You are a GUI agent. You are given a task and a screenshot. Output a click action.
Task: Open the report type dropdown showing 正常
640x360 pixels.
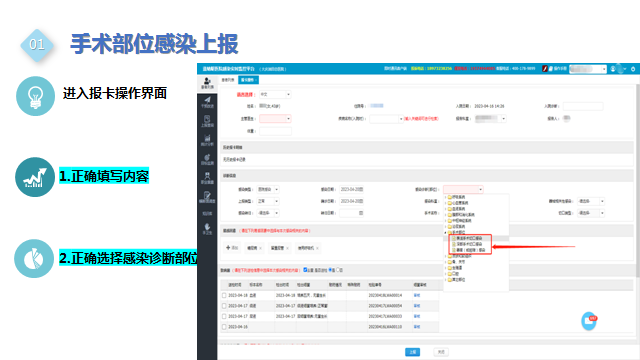268,201
